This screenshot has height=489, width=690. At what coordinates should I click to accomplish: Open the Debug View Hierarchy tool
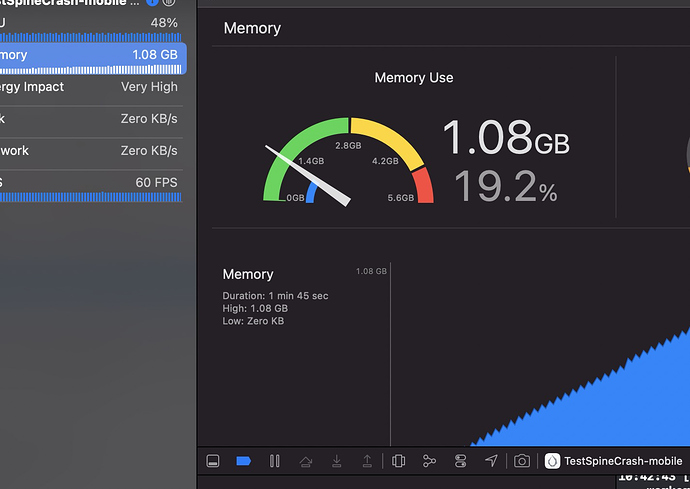point(399,461)
